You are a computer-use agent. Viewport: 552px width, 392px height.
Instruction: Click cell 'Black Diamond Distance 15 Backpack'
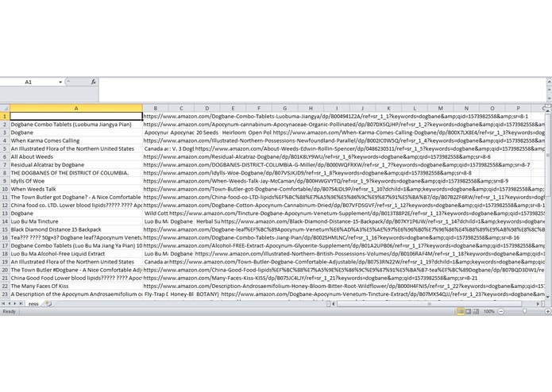pos(76,229)
